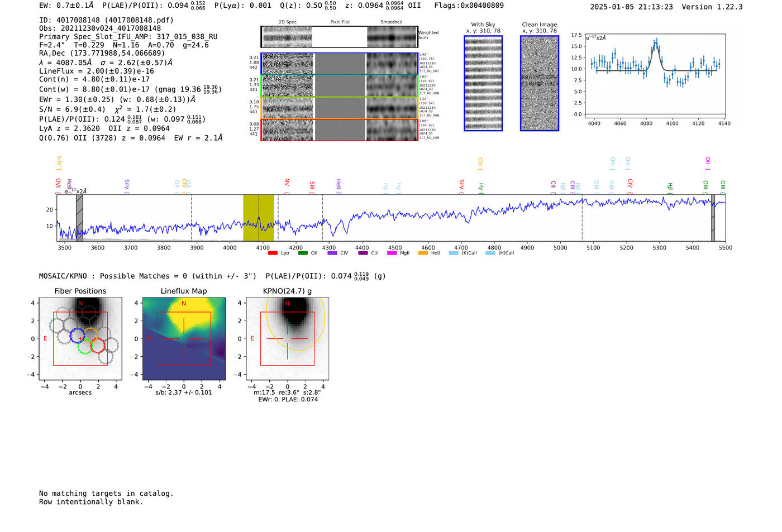Screen dimensions: 782x532
Task: Click the hatched gray band near 5460 Å
Action: [713, 218]
